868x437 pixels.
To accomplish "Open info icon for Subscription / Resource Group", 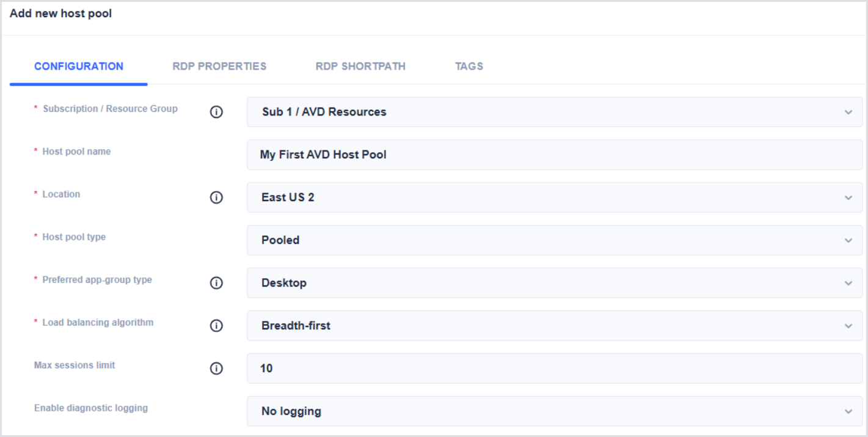I will pyautogui.click(x=216, y=112).
